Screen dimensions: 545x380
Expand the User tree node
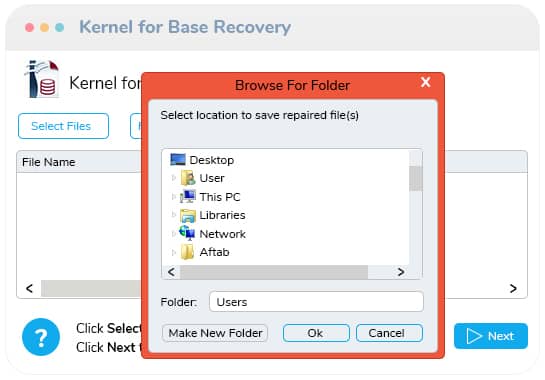point(174,178)
